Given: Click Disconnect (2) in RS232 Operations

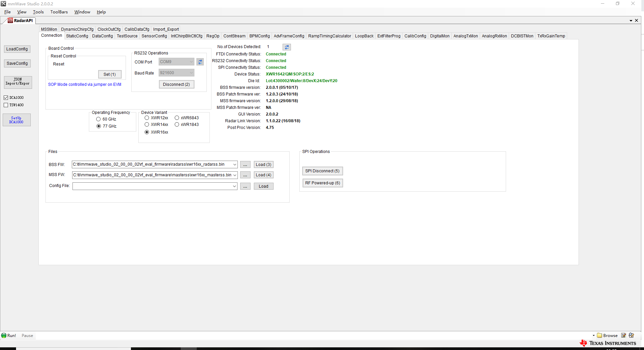Looking at the screenshot, I should click(x=176, y=84).
